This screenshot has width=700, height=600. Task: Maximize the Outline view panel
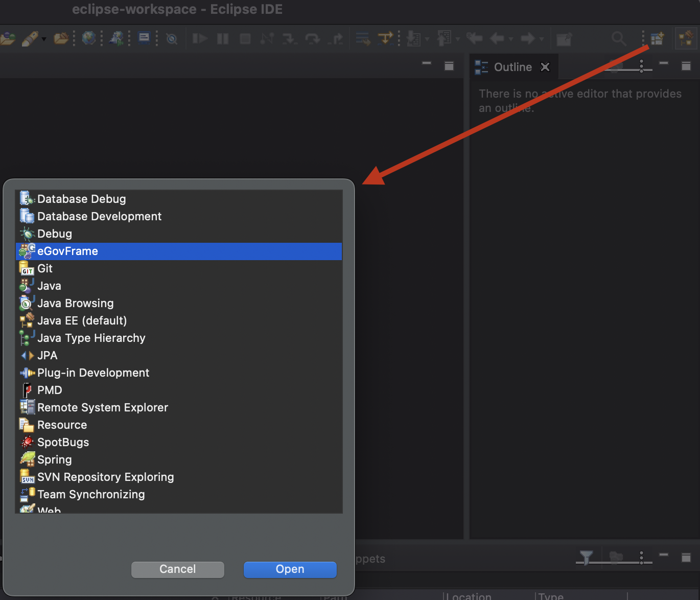[686, 66]
